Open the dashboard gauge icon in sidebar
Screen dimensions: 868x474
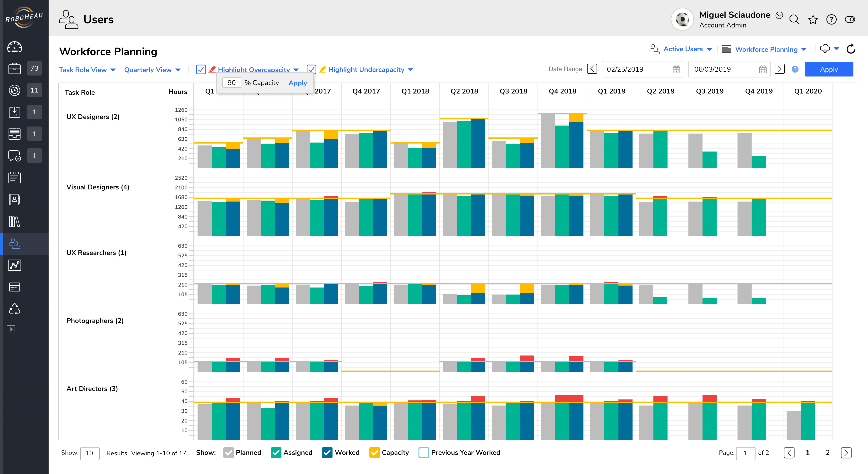15,47
